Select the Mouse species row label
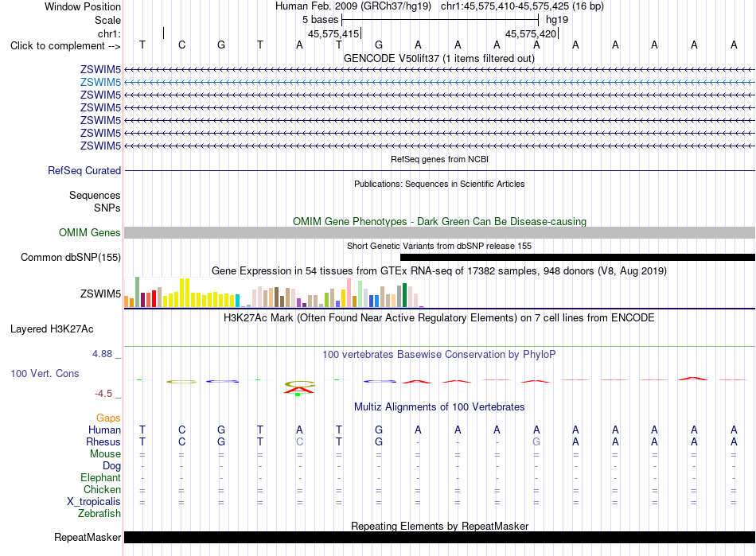 pyautogui.click(x=105, y=454)
